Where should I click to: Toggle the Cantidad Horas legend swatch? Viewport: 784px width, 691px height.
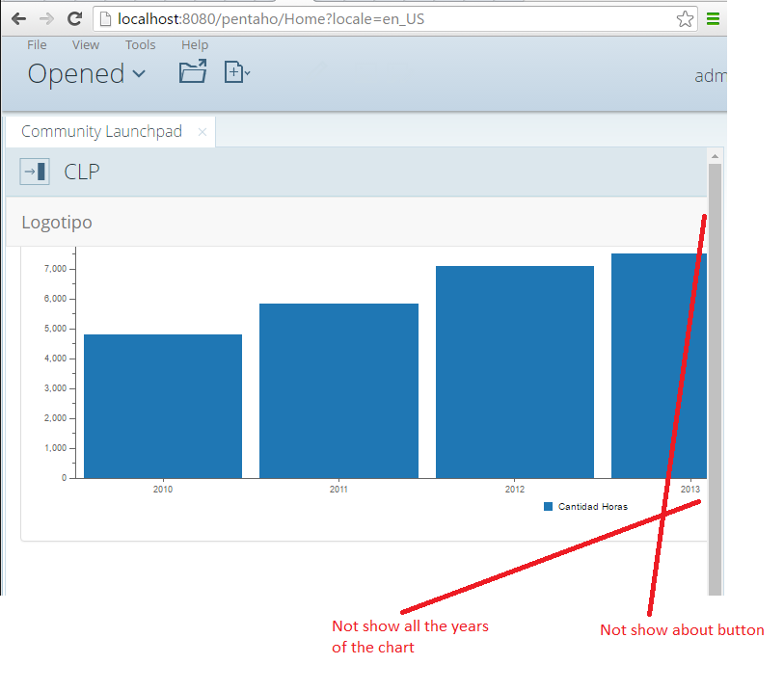(x=548, y=507)
